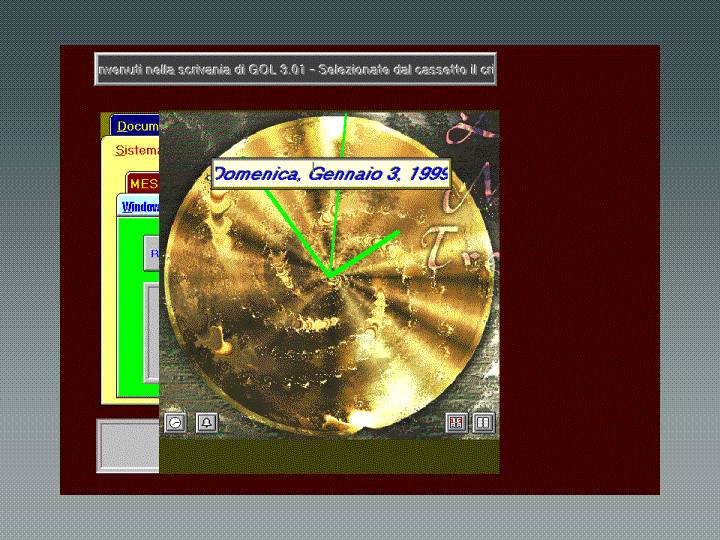Click the scrolling welcome message banner
The height and width of the screenshot is (540, 720).
coord(295,69)
